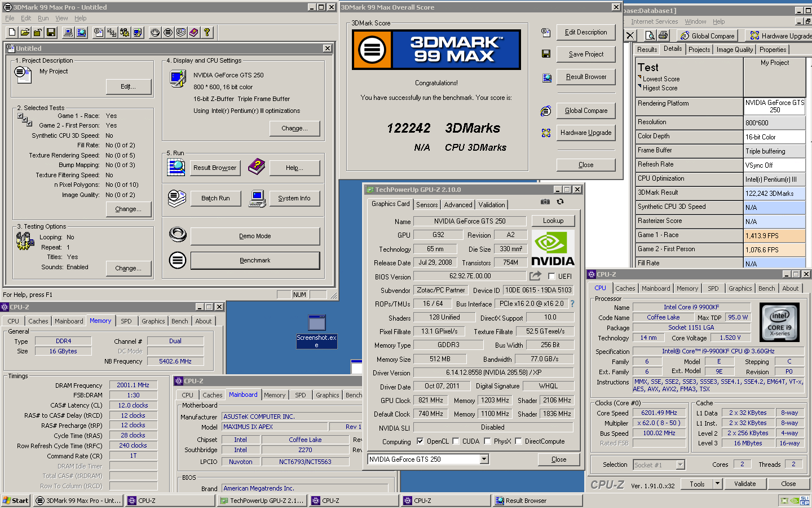This screenshot has height=508, width=812.
Task: Open the GPU selector dropdown in GPU-Z
Action: tap(484, 459)
